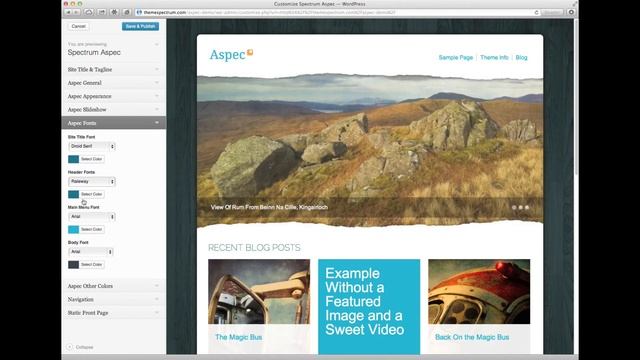
Task: Open Blog menu link in preview
Action: 521,58
